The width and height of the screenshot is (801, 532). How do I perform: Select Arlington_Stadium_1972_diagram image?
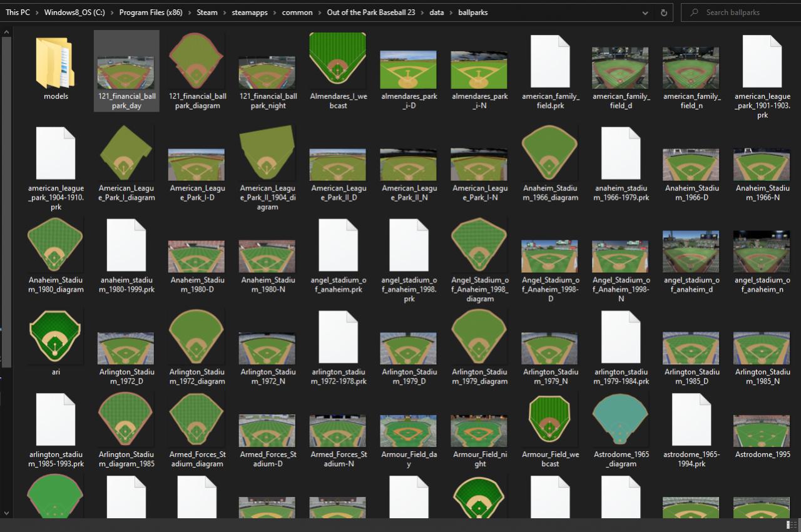click(197, 347)
